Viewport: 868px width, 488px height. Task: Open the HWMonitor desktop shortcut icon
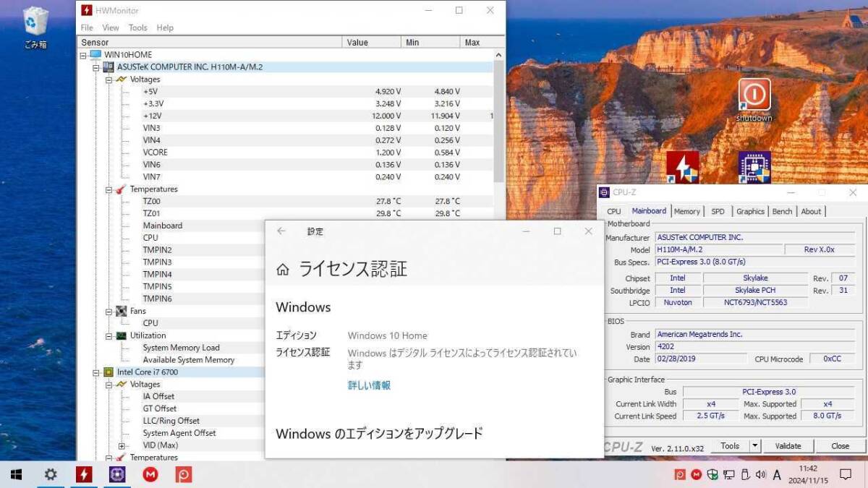(682, 168)
